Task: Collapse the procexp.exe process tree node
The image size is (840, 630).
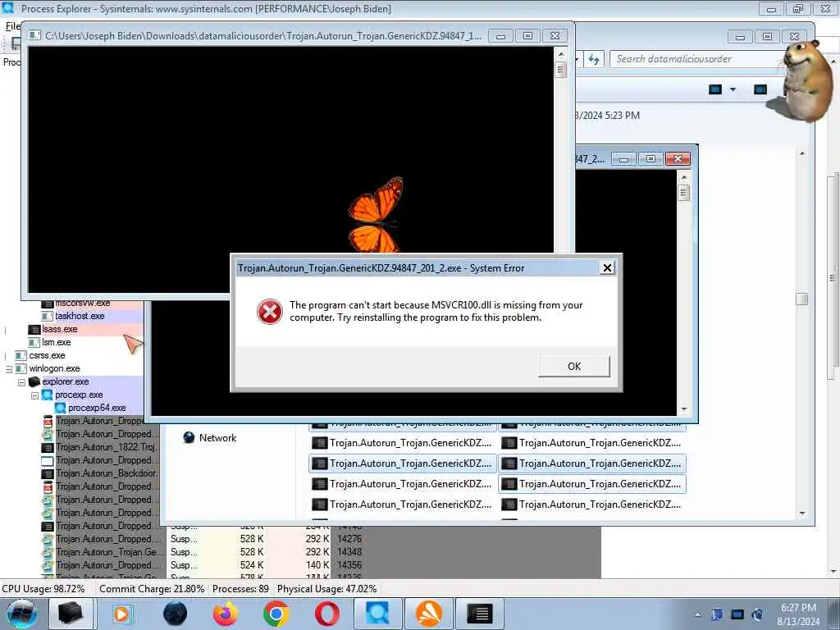Action: coord(34,395)
